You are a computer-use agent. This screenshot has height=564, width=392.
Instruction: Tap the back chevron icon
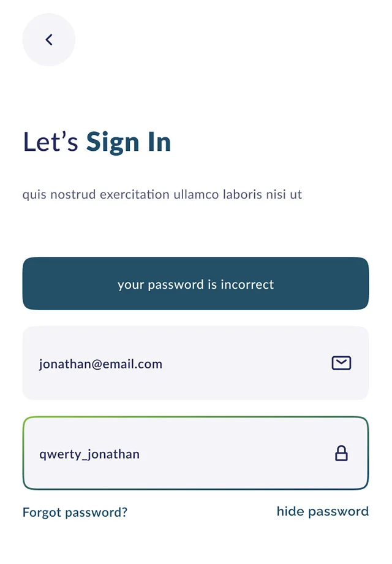coord(49,40)
